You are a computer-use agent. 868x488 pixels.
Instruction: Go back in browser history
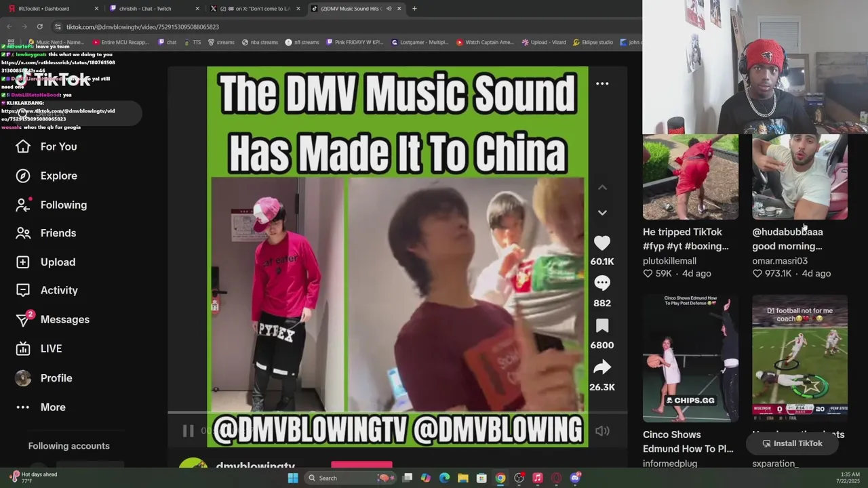point(9,26)
